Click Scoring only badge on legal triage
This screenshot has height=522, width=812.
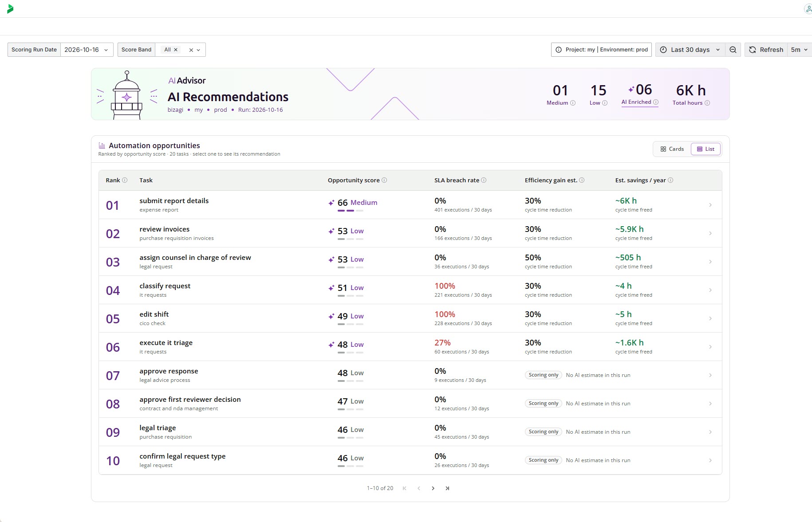pos(543,432)
